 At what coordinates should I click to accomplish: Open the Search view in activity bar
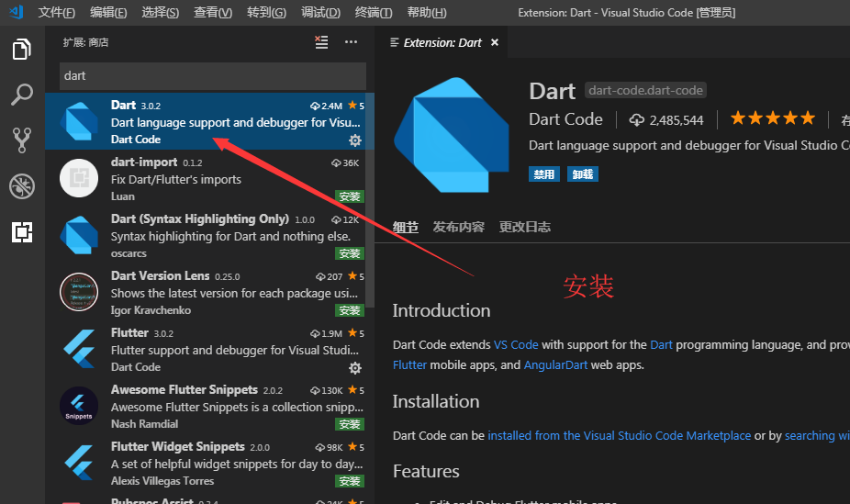pos(22,95)
